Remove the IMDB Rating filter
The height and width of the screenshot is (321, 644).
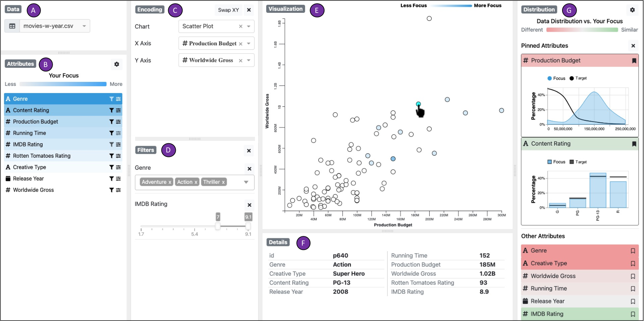coord(249,205)
